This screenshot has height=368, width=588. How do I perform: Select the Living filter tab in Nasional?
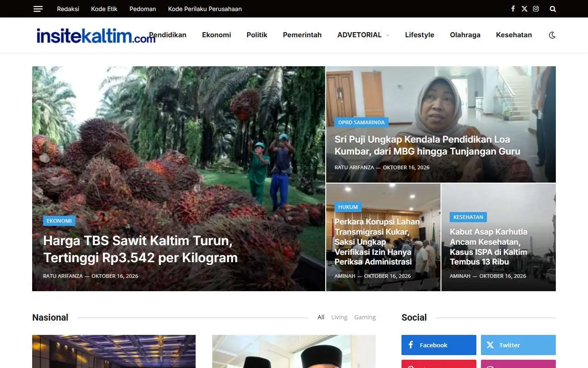click(339, 317)
